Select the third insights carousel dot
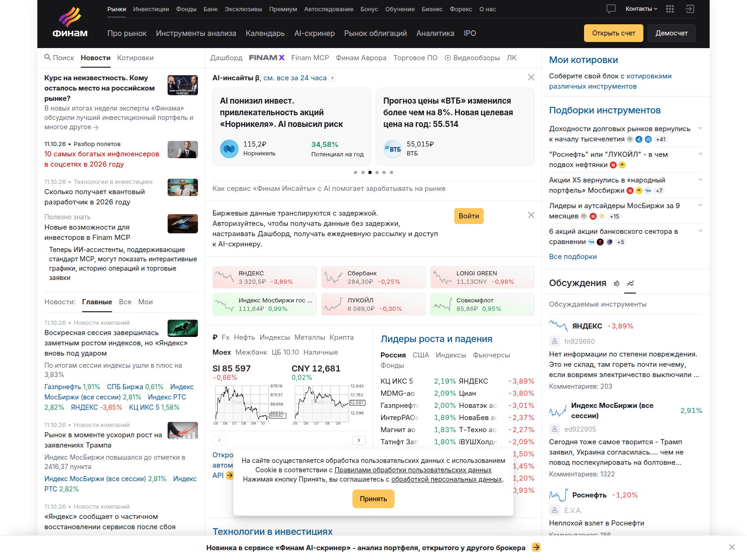Screen dimensions: 747x560 click(x=370, y=172)
